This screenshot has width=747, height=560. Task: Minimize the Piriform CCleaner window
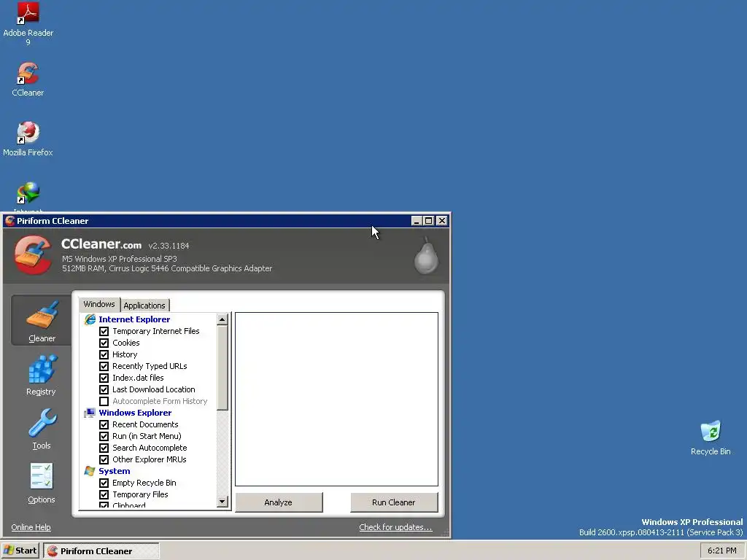[x=417, y=221]
